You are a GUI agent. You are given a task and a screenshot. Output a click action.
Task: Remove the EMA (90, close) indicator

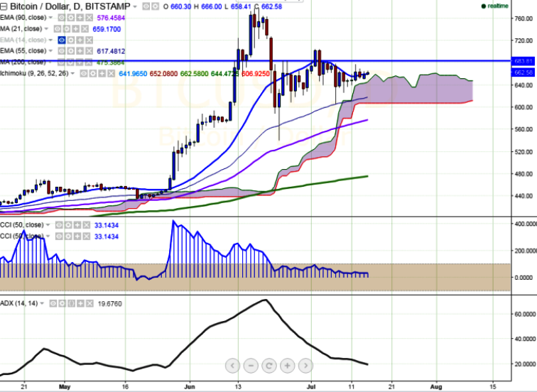coord(89,18)
